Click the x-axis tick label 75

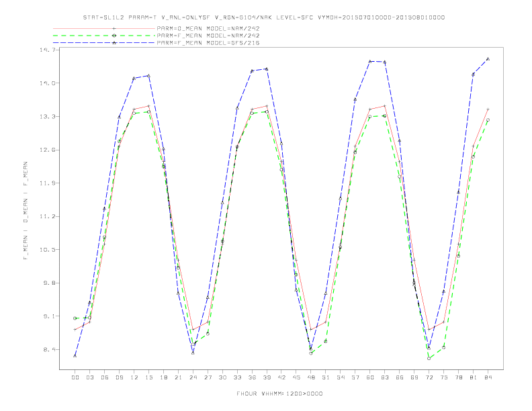(x=444, y=377)
